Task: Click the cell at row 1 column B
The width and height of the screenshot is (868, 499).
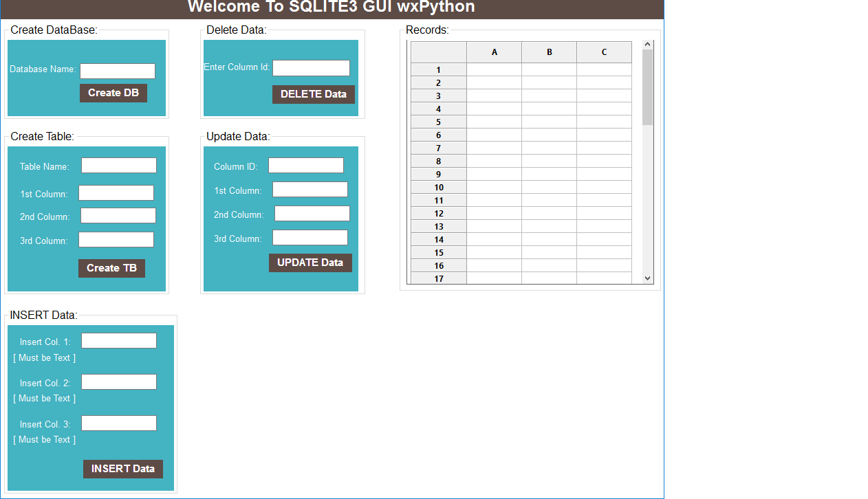Action: pyautogui.click(x=549, y=69)
